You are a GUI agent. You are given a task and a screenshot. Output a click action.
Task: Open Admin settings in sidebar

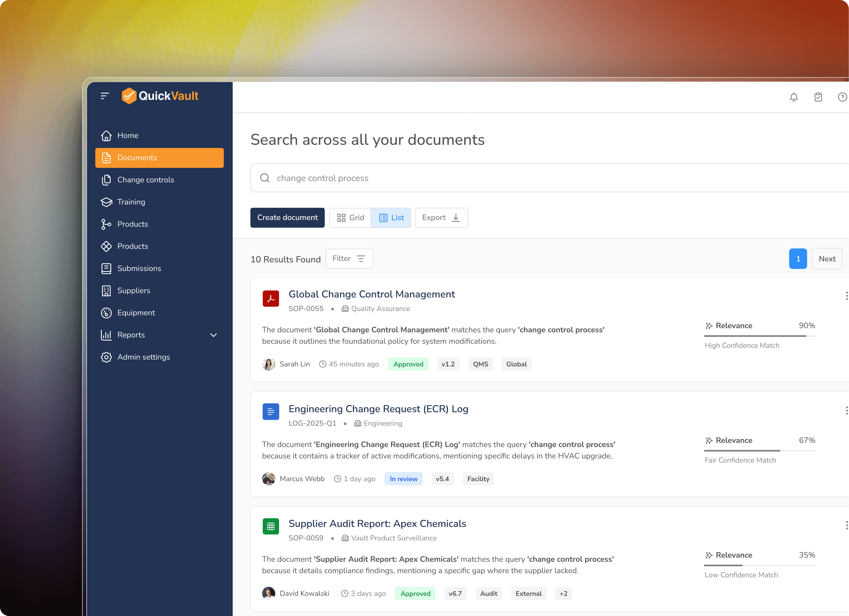143,357
